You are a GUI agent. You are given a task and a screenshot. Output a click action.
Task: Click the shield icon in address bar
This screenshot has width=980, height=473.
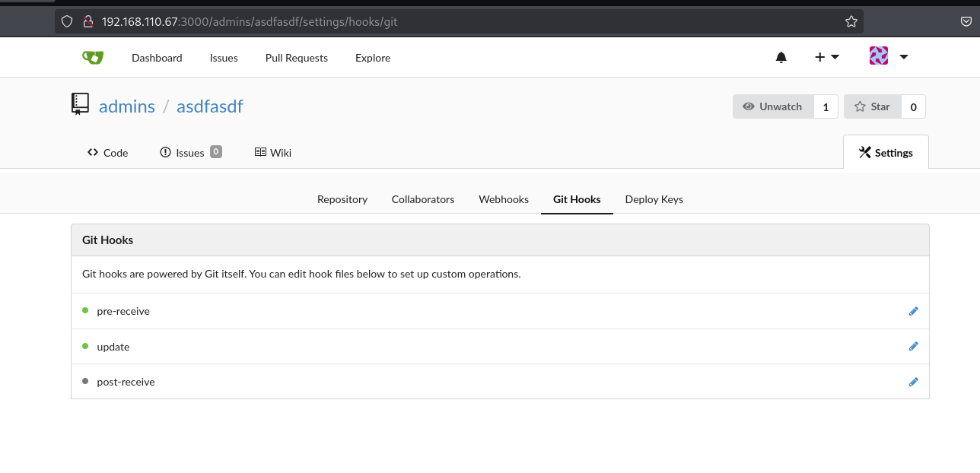(67, 22)
